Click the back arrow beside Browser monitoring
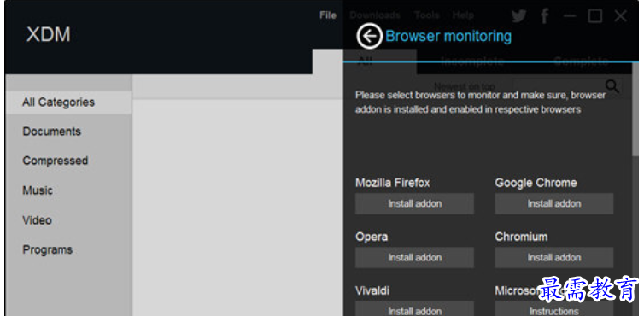This screenshot has width=644, height=316. pyautogui.click(x=369, y=36)
